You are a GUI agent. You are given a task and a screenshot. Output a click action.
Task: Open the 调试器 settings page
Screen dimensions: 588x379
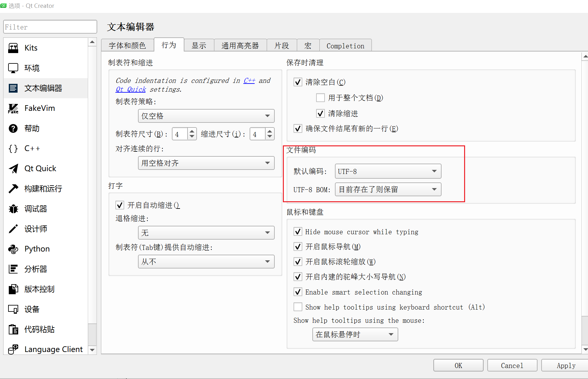[35, 208]
